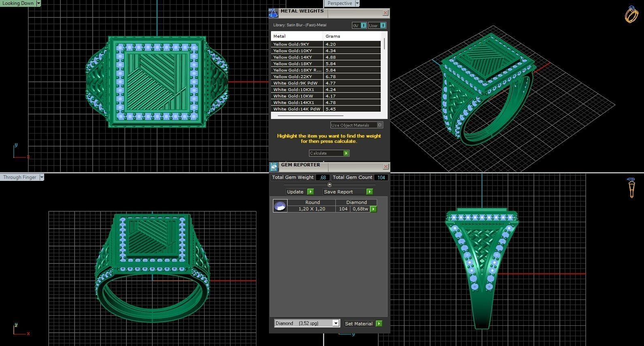Click the Metal column header
Screen dimensions: 644x346
tap(297, 36)
